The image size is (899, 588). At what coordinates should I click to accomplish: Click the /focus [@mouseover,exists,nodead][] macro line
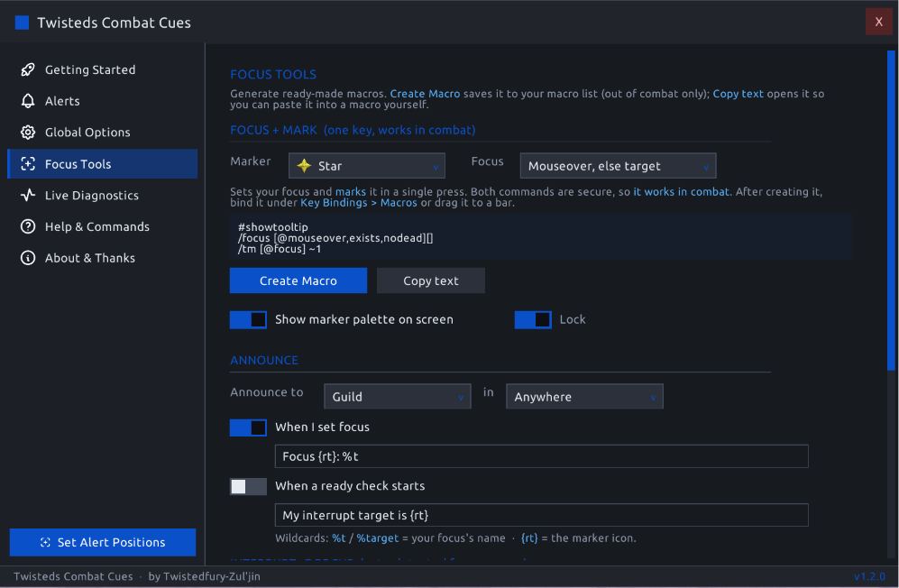pyautogui.click(x=335, y=238)
